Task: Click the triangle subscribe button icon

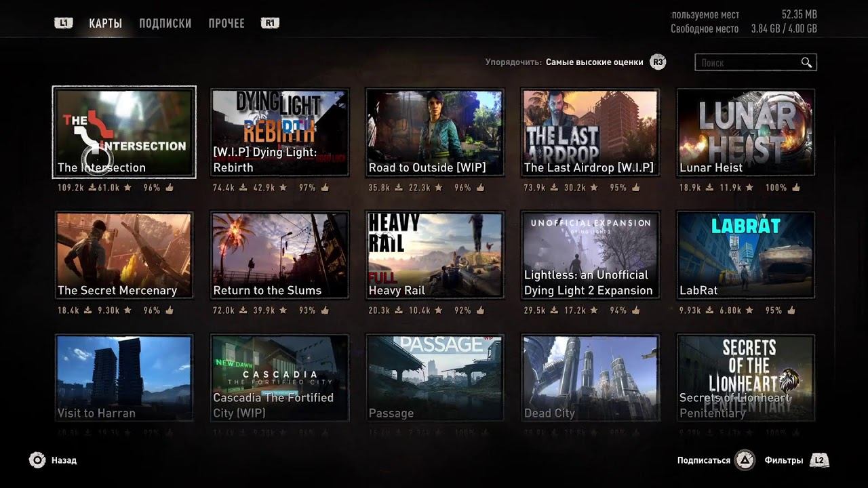Action: 745,460
